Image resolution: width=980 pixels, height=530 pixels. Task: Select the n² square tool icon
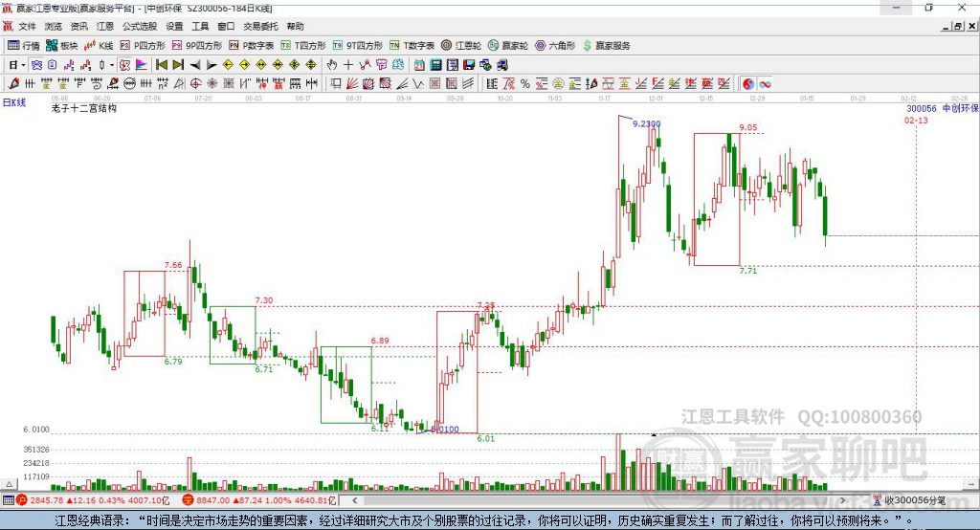click(163, 83)
